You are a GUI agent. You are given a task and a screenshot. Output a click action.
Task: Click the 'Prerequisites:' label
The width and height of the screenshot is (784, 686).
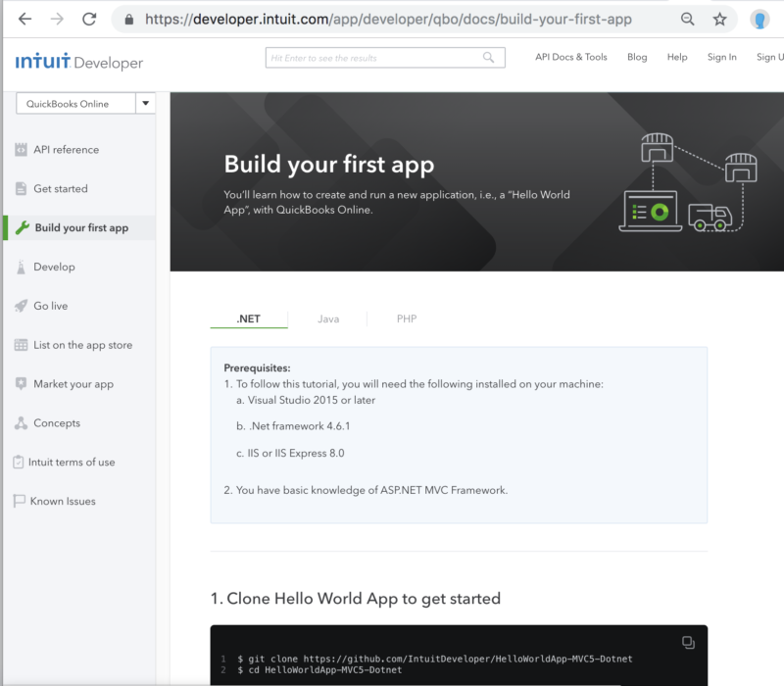[257, 368]
